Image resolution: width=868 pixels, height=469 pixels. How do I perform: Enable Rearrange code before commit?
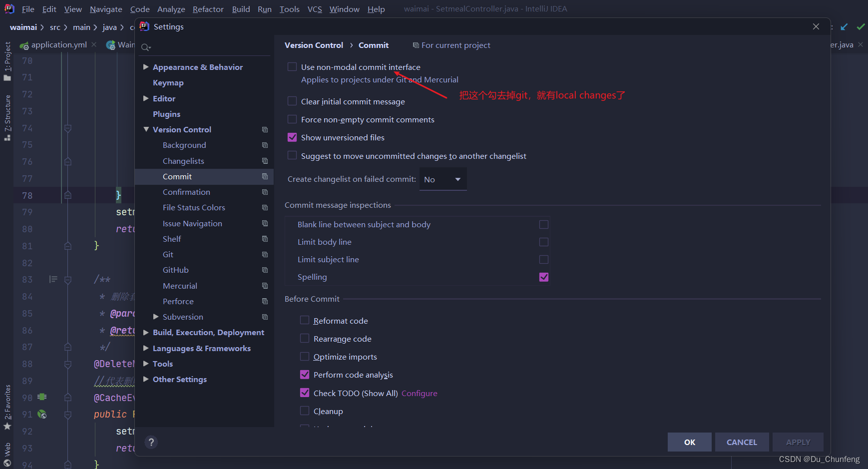(x=305, y=338)
